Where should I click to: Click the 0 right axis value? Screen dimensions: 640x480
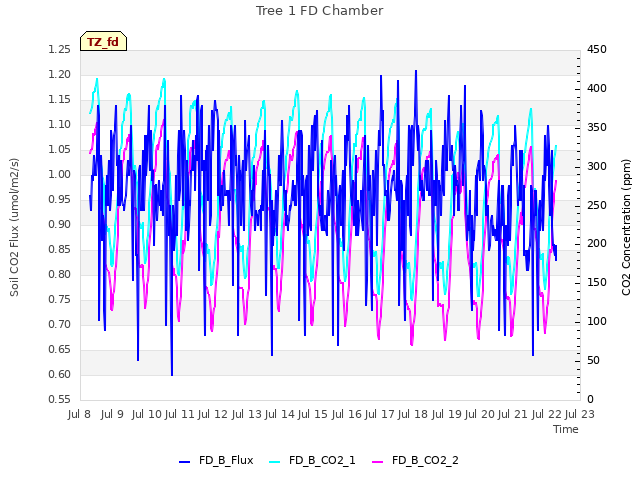coord(590,400)
